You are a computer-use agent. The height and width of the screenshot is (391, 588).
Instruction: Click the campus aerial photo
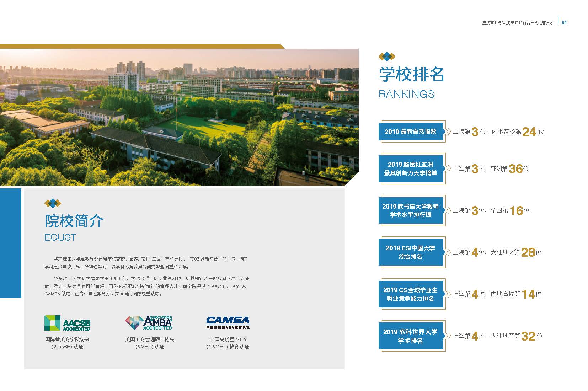point(178,117)
